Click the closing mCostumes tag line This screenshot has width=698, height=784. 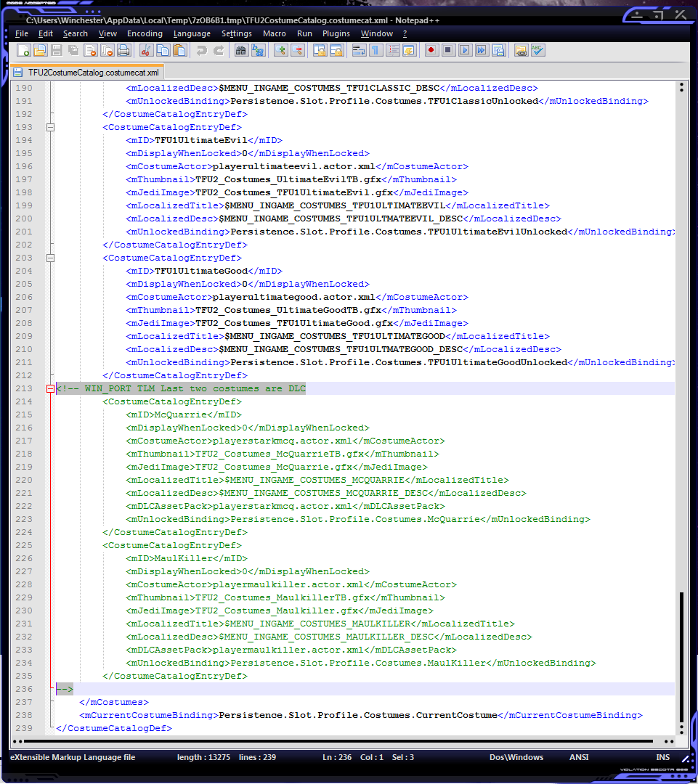[113, 702]
